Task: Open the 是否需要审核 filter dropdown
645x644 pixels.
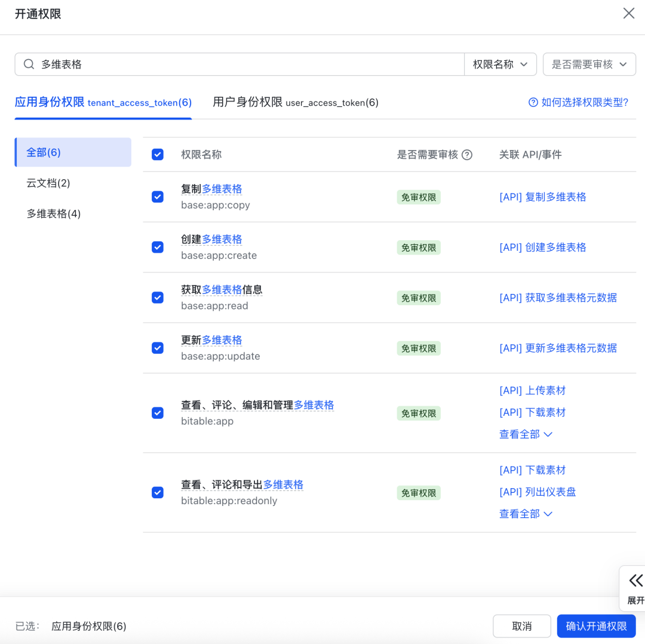Action: (589, 64)
